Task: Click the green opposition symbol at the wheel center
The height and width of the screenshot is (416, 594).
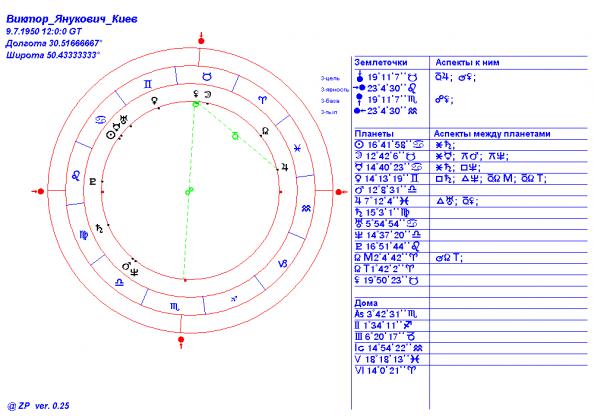Action: point(189,191)
